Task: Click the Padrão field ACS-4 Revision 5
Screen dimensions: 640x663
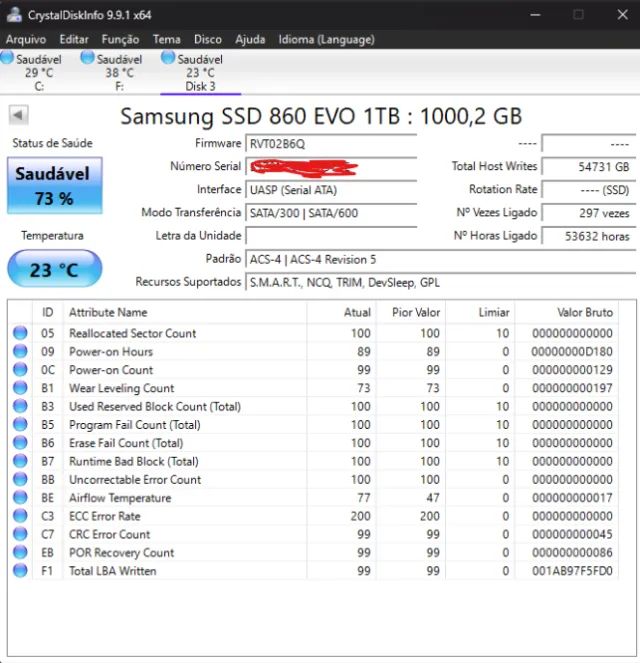Action: tap(441, 259)
